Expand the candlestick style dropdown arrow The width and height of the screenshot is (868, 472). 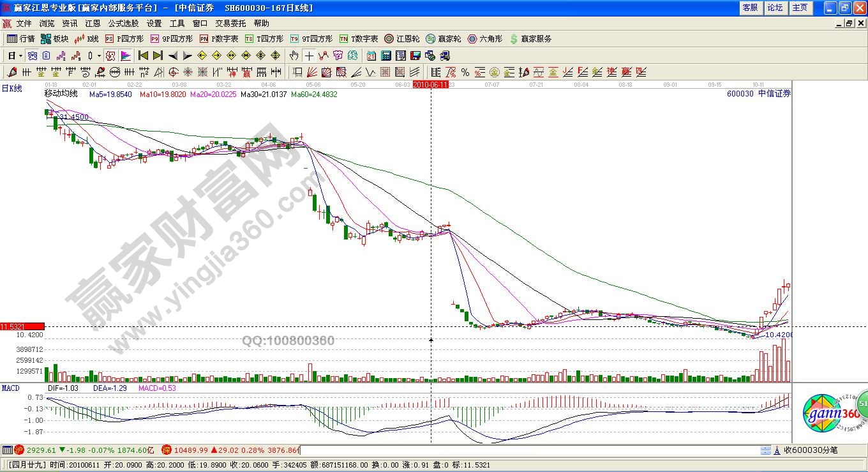click(x=99, y=56)
